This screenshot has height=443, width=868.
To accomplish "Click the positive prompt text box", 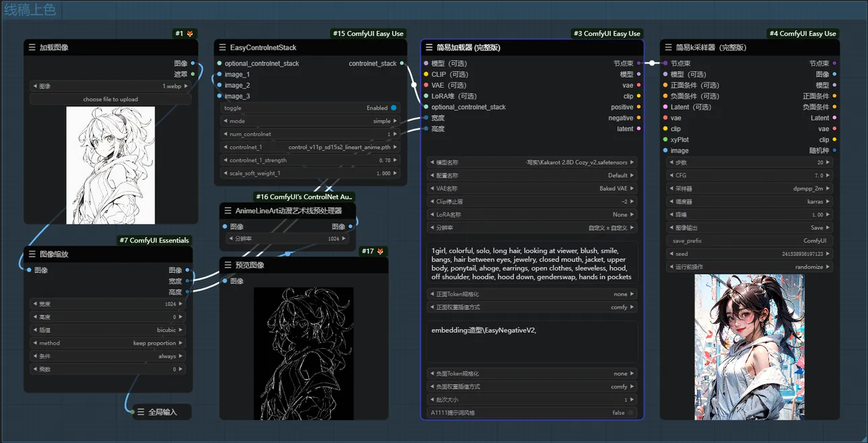I will tap(532, 263).
